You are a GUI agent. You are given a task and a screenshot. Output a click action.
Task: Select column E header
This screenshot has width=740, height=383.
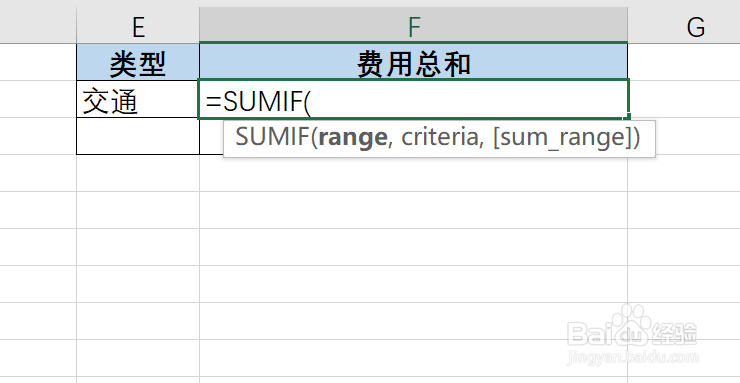138,25
